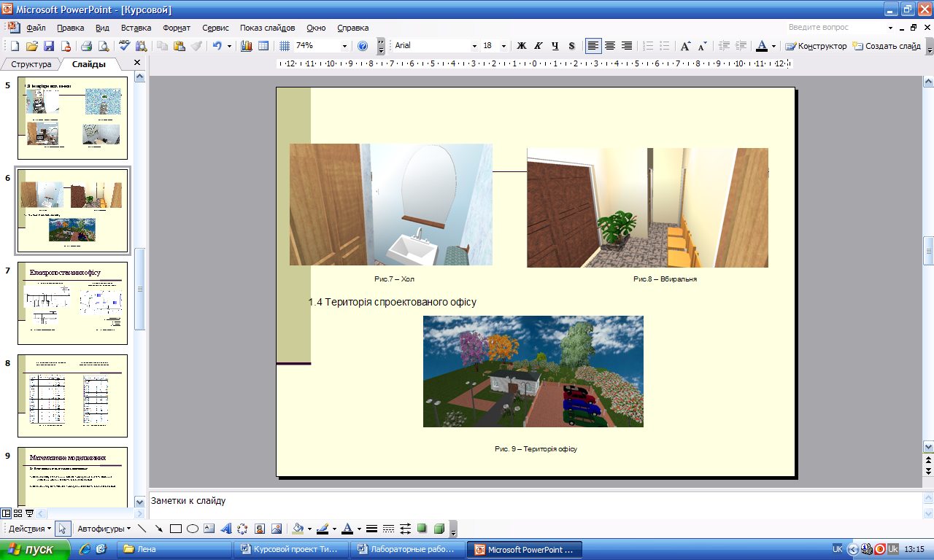Expand the Arial font name dropdown
This screenshot has height=560, width=934.
point(474,46)
